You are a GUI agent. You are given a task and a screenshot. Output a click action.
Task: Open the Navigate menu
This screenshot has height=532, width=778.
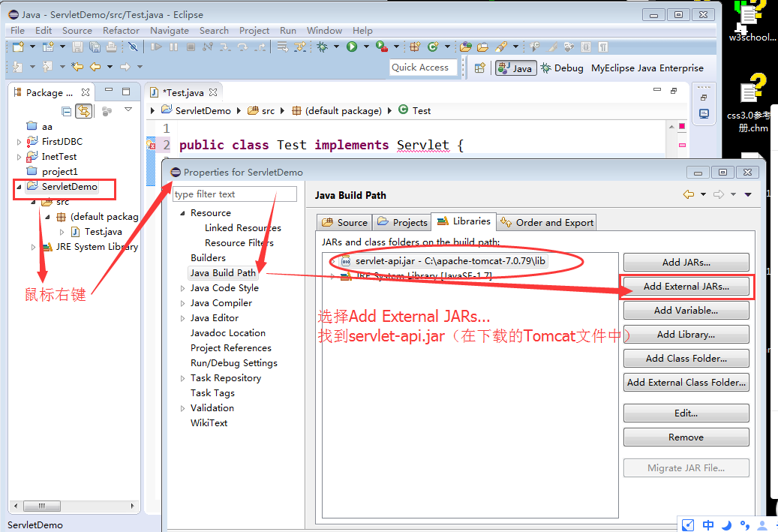[170, 30]
